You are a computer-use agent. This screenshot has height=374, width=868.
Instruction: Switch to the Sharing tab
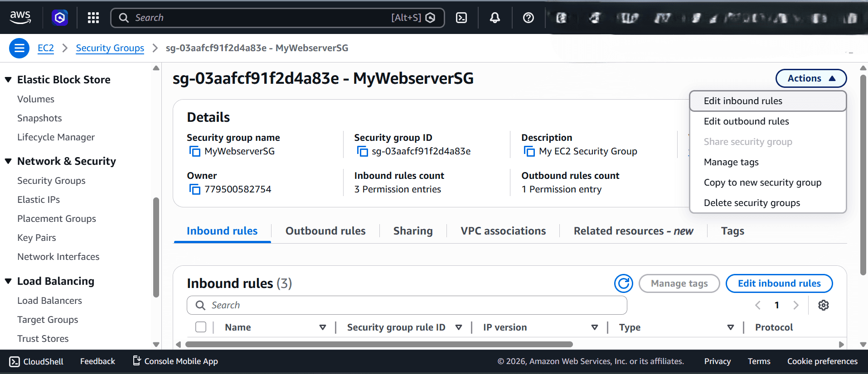[x=413, y=231]
